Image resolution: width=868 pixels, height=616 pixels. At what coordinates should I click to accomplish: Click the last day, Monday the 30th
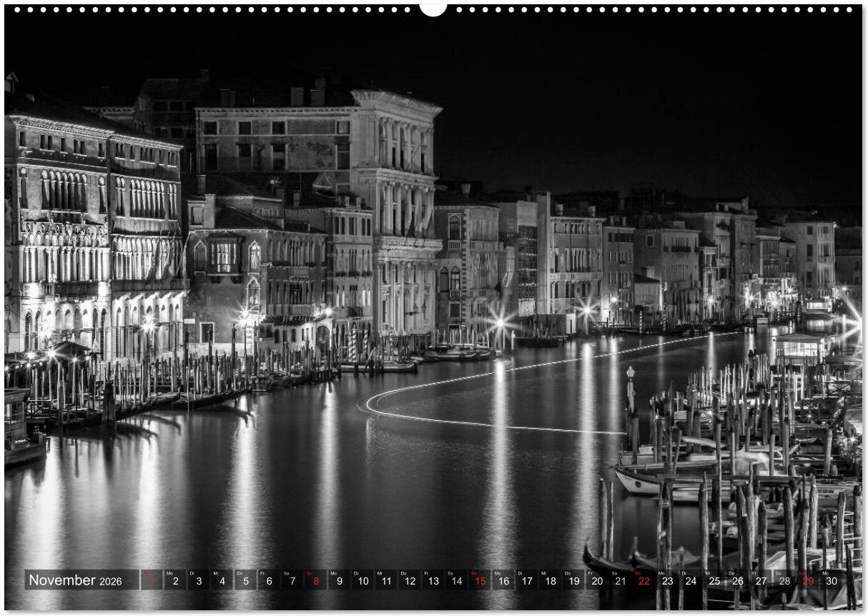(831, 580)
